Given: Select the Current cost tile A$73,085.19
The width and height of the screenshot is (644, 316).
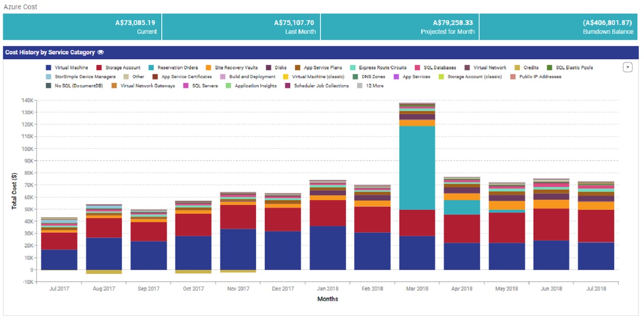Looking at the screenshot, I should [82, 27].
